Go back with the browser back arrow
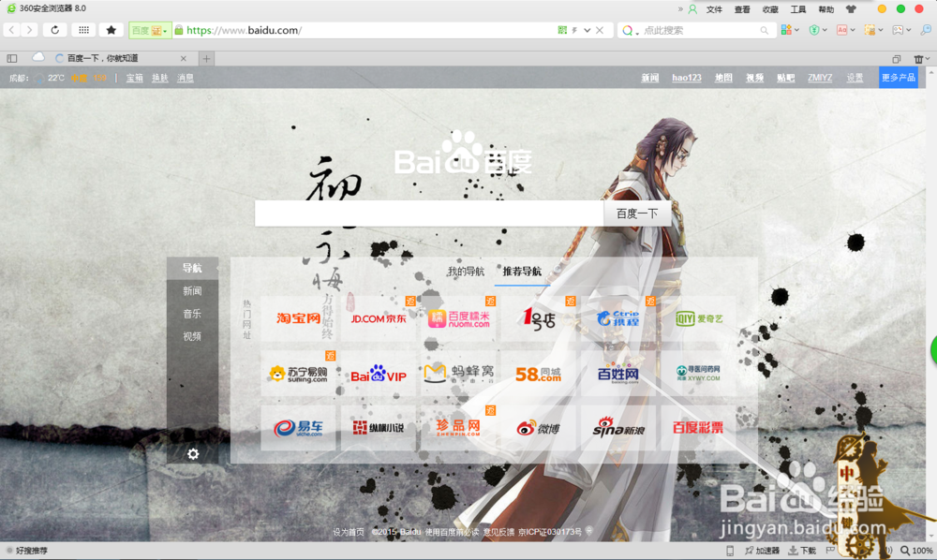 tap(12, 30)
